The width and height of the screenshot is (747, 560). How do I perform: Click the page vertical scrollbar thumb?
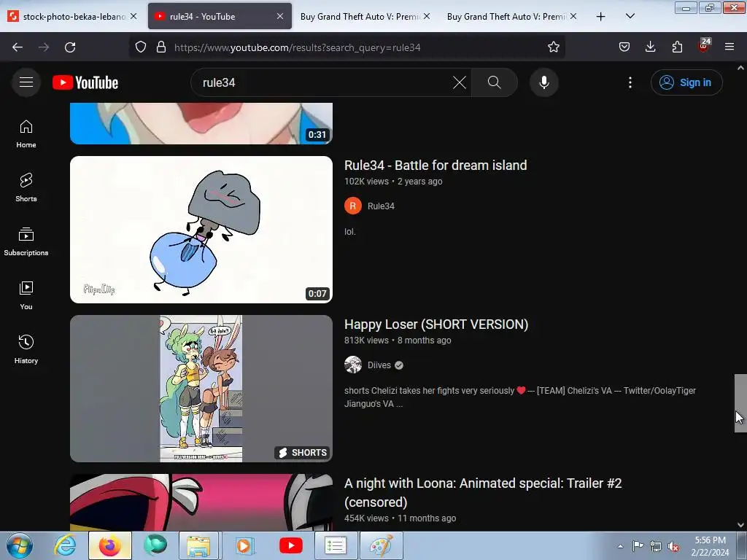tap(740, 402)
